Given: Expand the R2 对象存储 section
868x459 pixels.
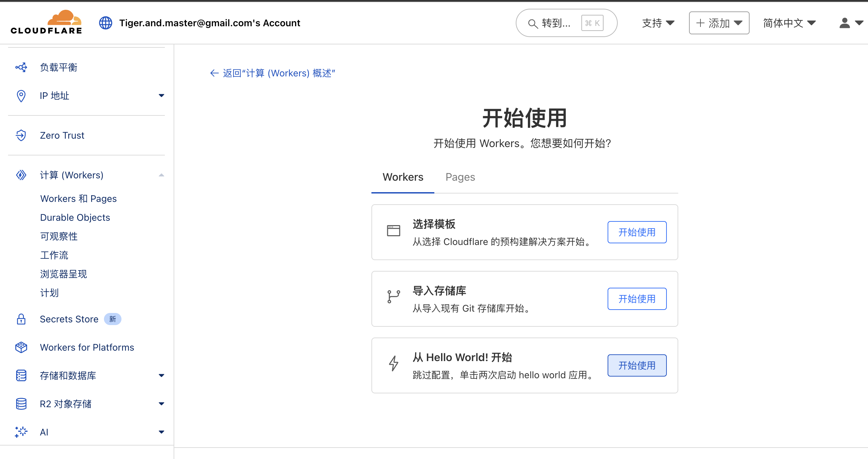Looking at the screenshot, I should tap(161, 404).
